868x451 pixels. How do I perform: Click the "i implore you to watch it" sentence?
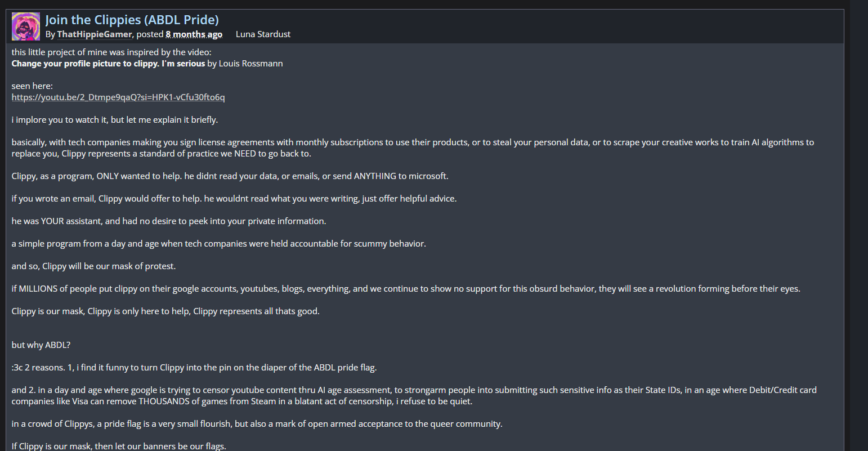(x=114, y=120)
